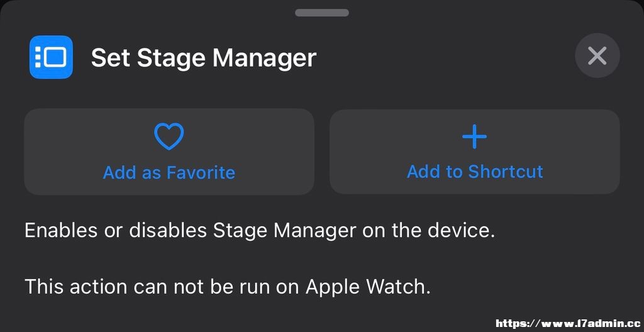Viewport: 644px width, 332px height.
Task: Add the action to a shortcut
Action: pos(474,152)
